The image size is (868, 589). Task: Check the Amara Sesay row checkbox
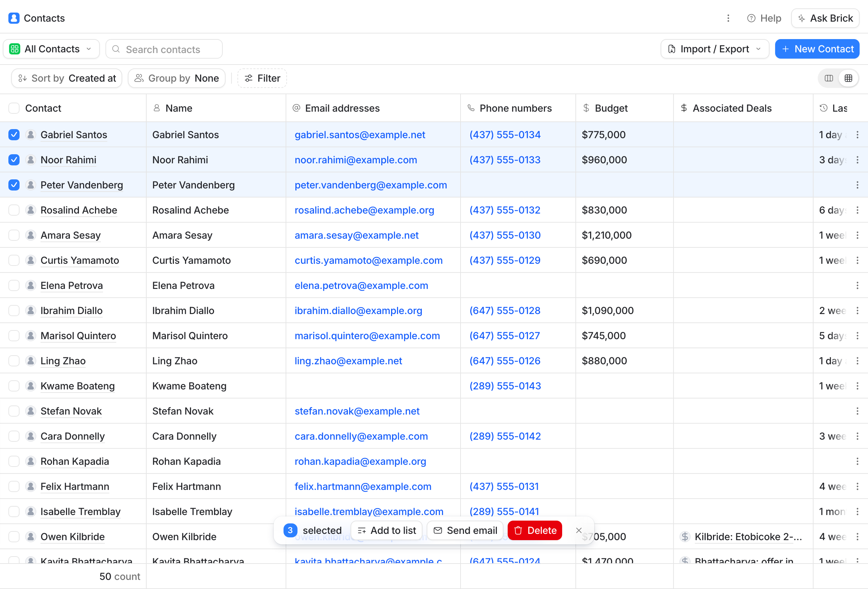click(x=14, y=235)
